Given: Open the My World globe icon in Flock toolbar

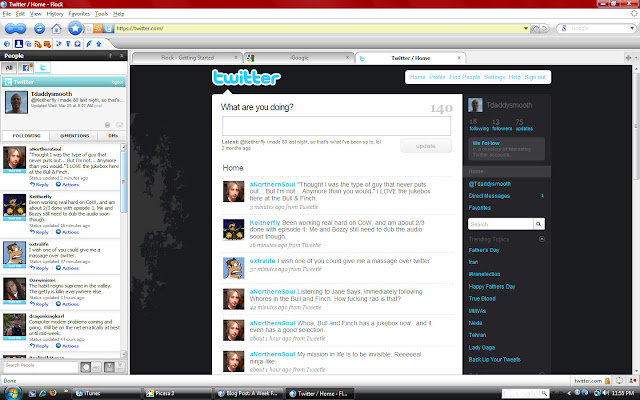Looking at the screenshot, I should [x=7, y=44].
